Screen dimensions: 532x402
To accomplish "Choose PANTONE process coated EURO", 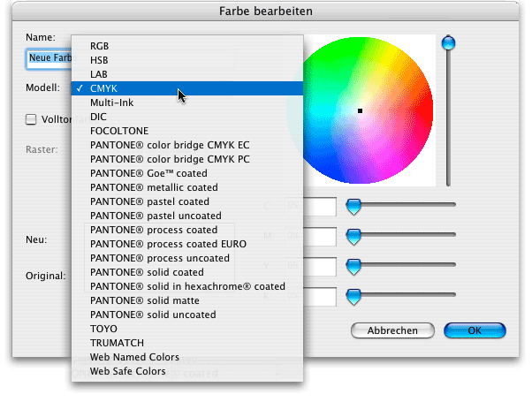I will (x=187, y=244).
